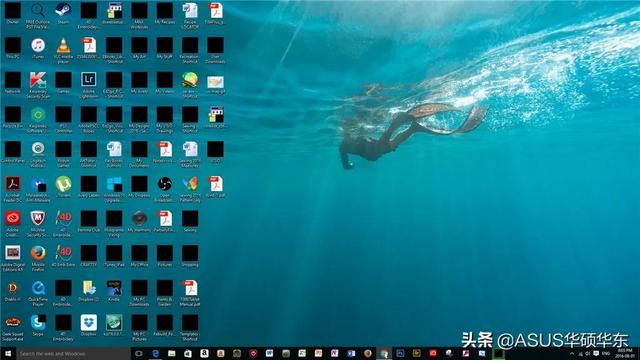Select the Pictures desktop icon

(164, 253)
